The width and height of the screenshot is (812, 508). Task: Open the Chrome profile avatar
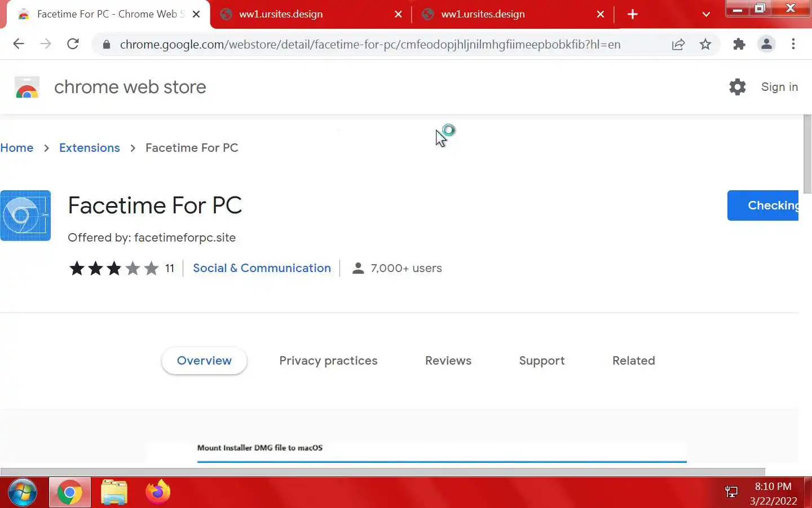[x=766, y=44]
